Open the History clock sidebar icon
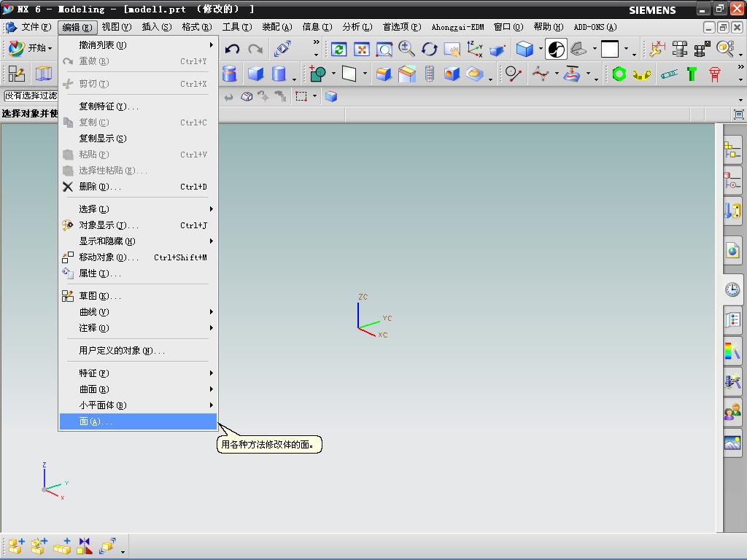 click(x=732, y=289)
